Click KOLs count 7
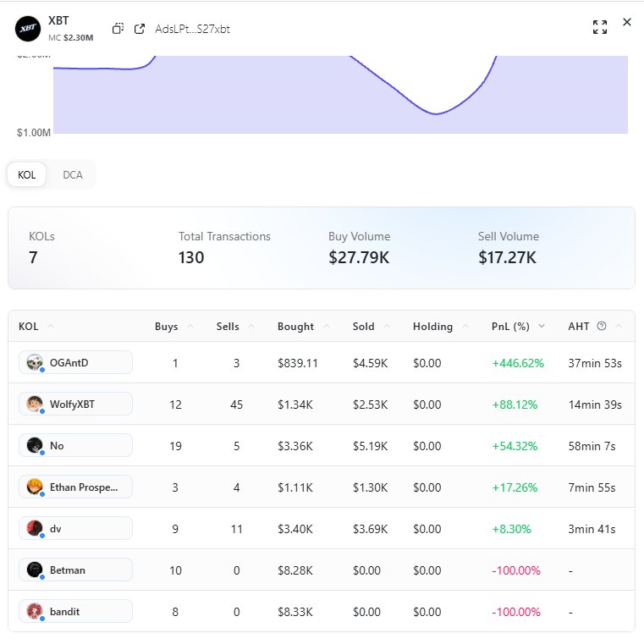This screenshot has height=644, width=644. click(33, 257)
